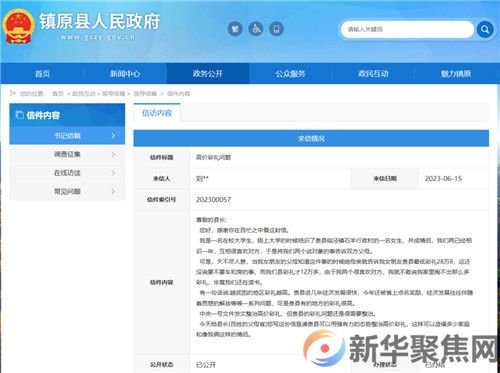This screenshot has height=373, width=500.
Task: Open the 魅力镇原 navigation item
Action: coord(456,74)
